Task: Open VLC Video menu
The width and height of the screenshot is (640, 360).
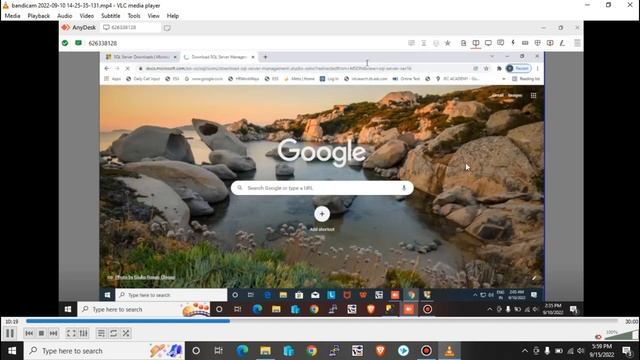Action: coord(87,16)
